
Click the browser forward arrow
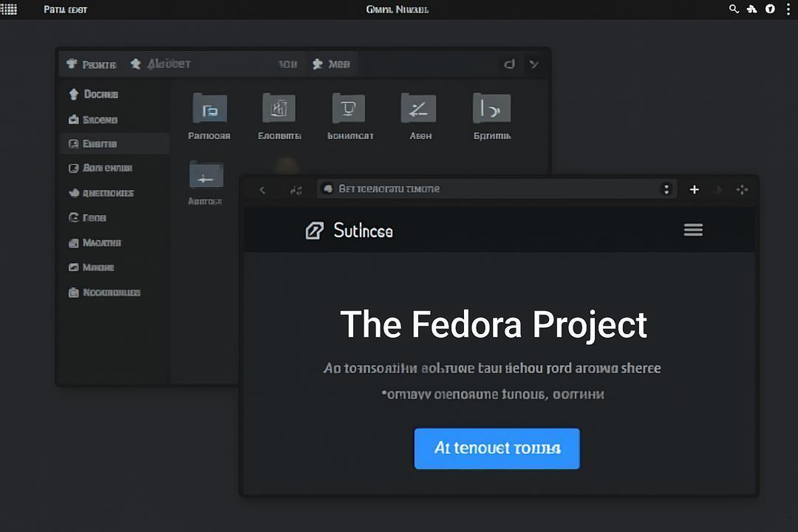pyautogui.click(x=719, y=190)
